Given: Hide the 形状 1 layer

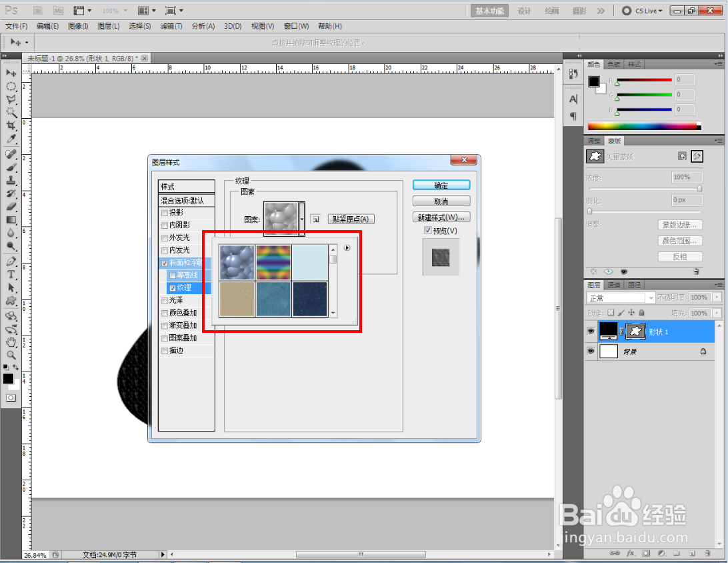Looking at the screenshot, I should [x=591, y=332].
